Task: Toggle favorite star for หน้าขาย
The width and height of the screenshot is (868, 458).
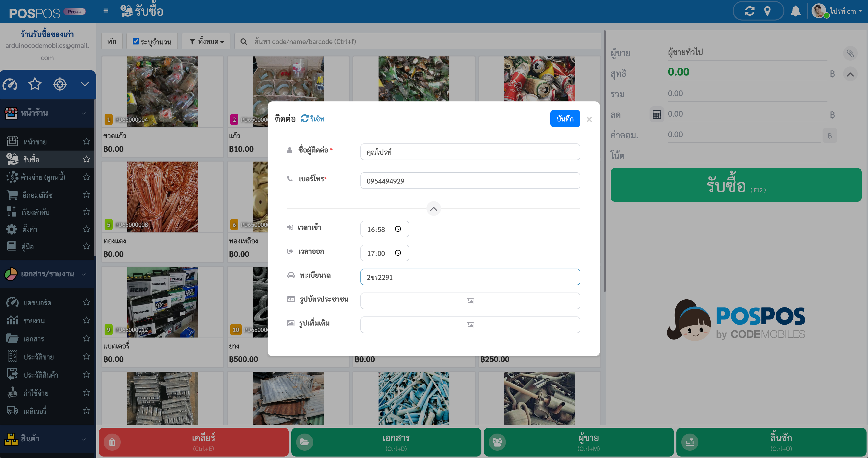Action: tap(87, 141)
